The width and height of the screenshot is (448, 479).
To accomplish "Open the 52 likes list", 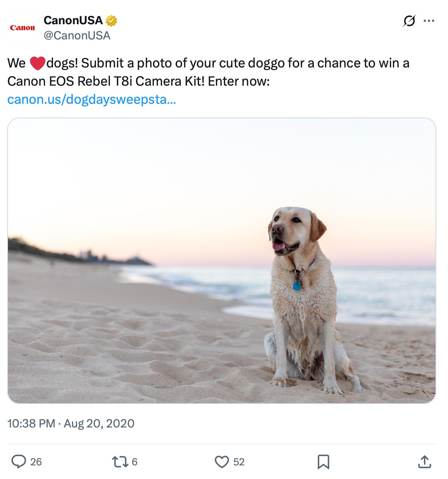I will 238,462.
